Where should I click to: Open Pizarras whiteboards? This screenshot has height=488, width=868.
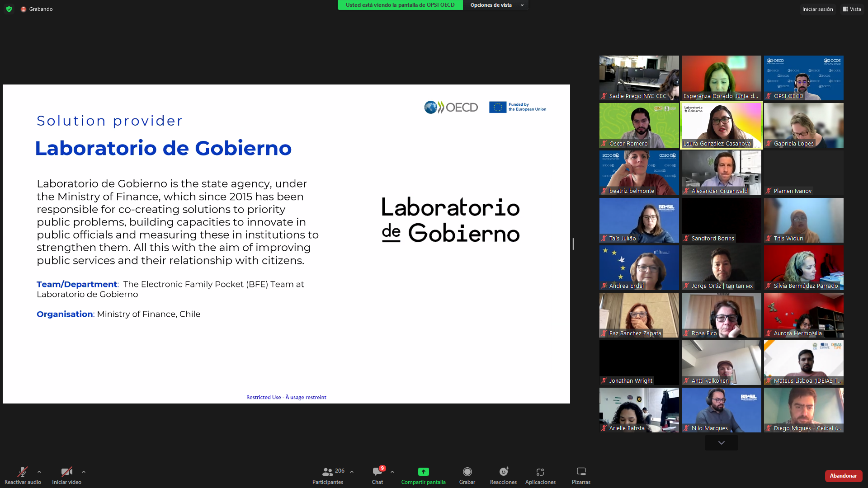(x=581, y=475)
